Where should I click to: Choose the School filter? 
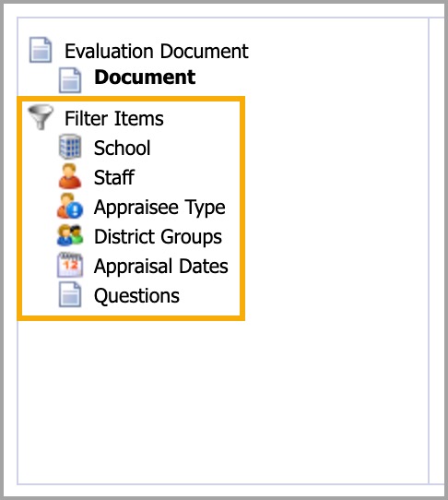[x=122, y=148]
